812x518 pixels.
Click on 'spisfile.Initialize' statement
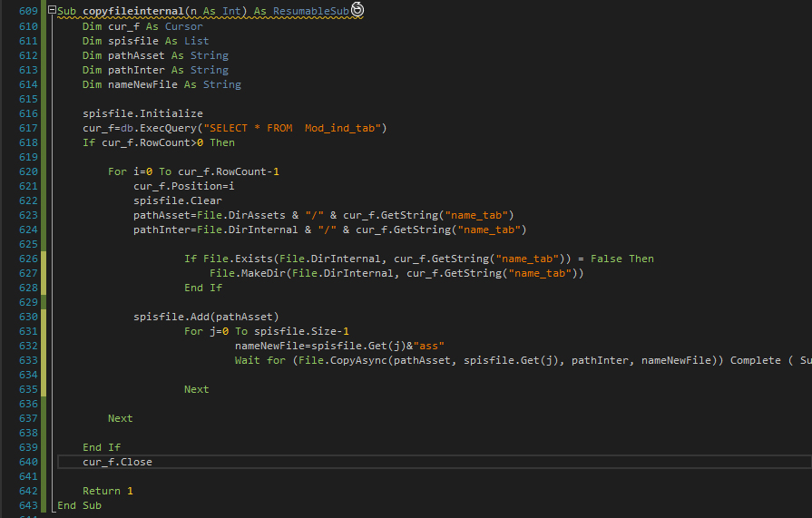click(x=142, y=113)
